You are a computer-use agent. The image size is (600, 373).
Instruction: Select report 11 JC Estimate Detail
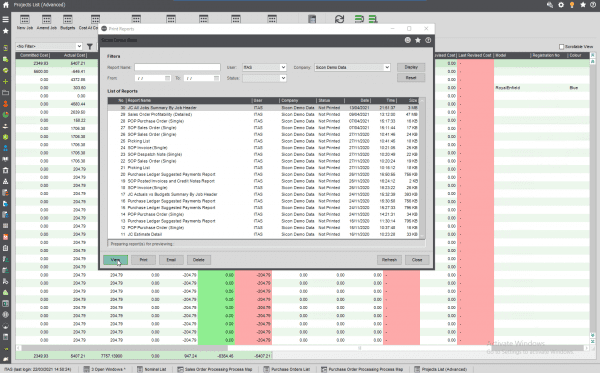point(263,234)
